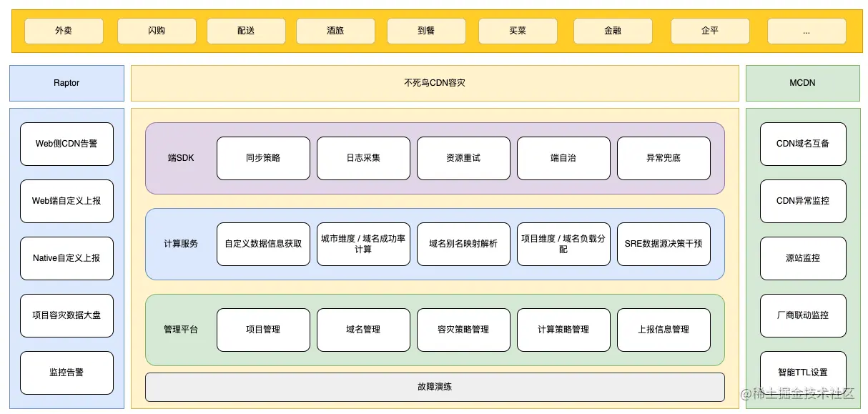The width and height of the screenshot is (868, 414).
Task: Select the 项目管理 box
Action: (263, 330)
